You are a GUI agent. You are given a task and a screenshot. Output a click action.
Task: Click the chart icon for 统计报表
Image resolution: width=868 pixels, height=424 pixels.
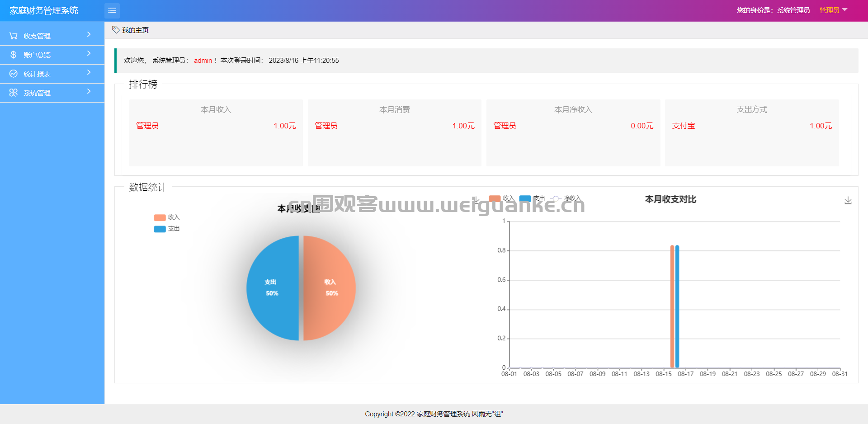click(x=14, y=74)
